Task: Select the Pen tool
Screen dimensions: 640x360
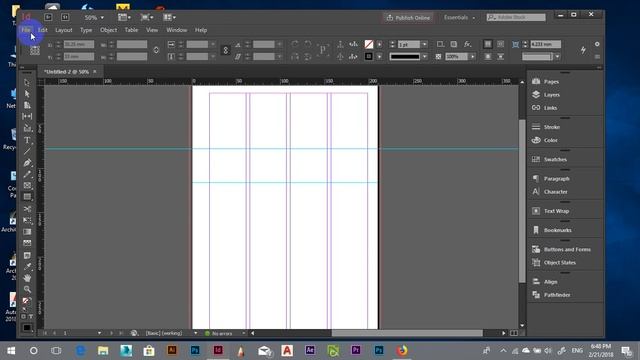Action: click(x=27, y=163)
